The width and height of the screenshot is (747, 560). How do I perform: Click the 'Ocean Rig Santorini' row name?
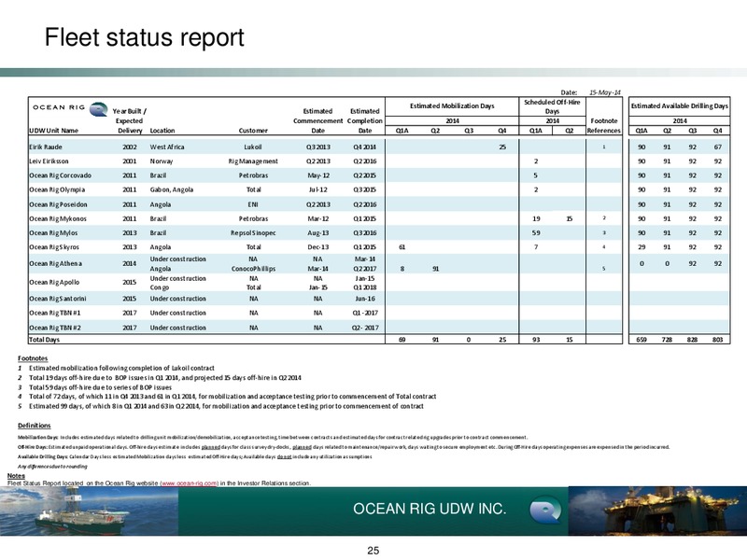[58, 299]
